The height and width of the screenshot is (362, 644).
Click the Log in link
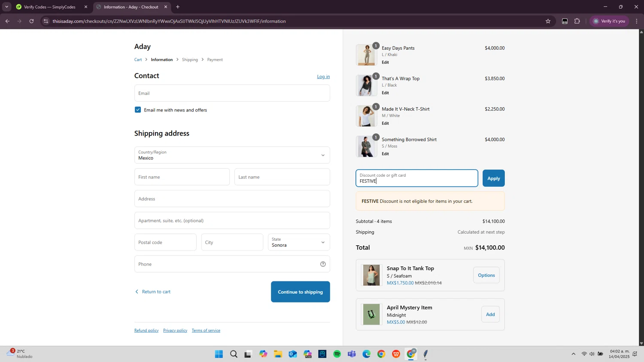323,77
